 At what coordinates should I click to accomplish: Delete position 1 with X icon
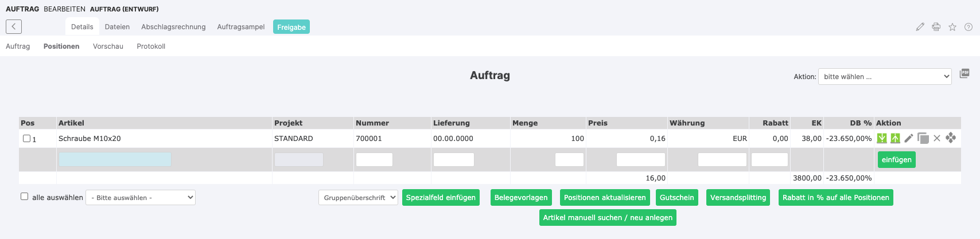coord(937,138)
